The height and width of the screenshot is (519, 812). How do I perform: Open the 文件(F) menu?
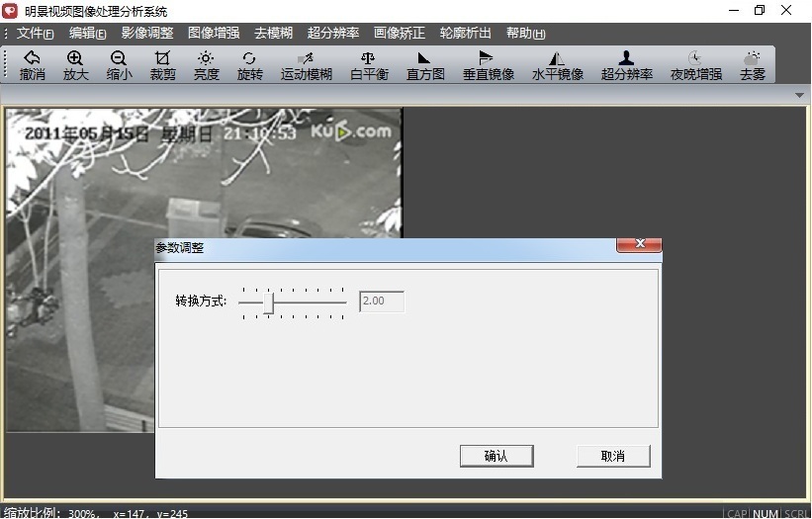click(x=35, y=34)
